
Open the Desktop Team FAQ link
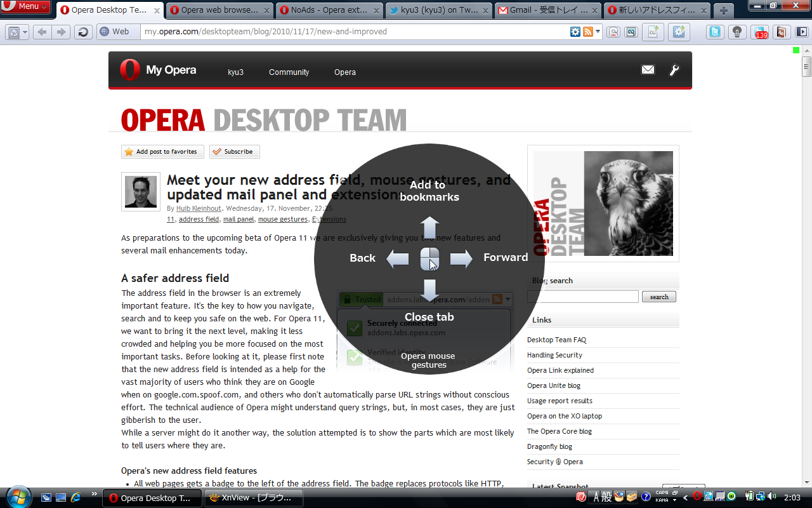(x=556, y=340)
